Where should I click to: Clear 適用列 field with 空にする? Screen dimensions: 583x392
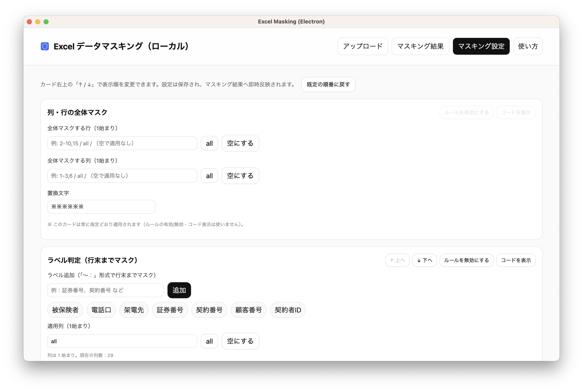click(x=240, y=341)
